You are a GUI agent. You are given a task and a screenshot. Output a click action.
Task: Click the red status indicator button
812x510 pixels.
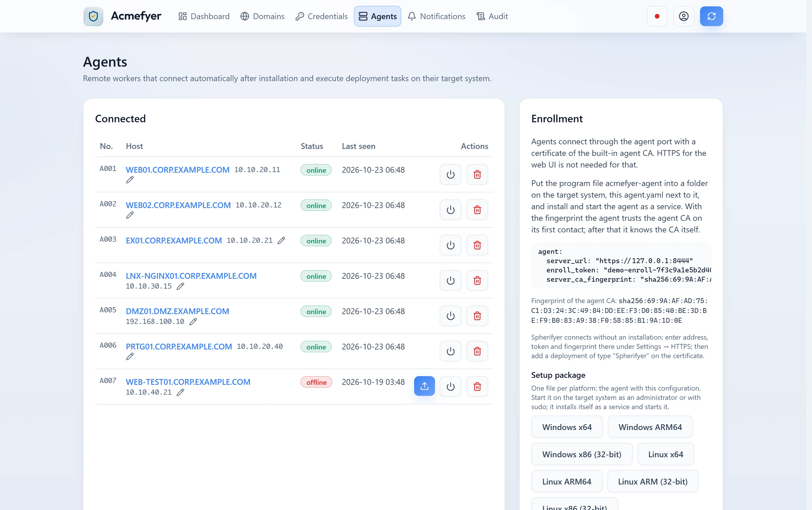(x=657, y=16)
